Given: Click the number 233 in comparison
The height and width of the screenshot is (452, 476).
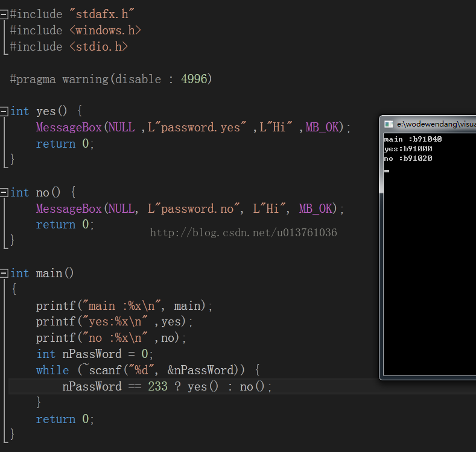Looking at the screenshot, I should [x=158, y=386].
